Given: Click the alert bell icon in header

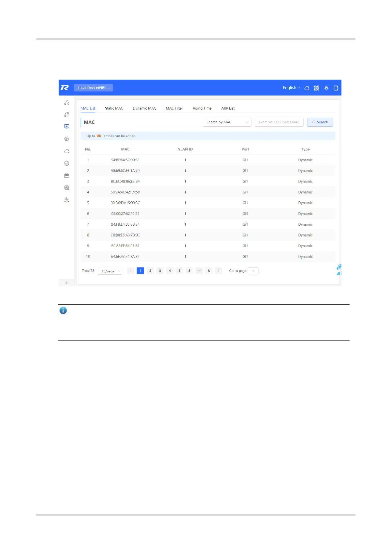Looking at the screenshot, I should point(327,88).
